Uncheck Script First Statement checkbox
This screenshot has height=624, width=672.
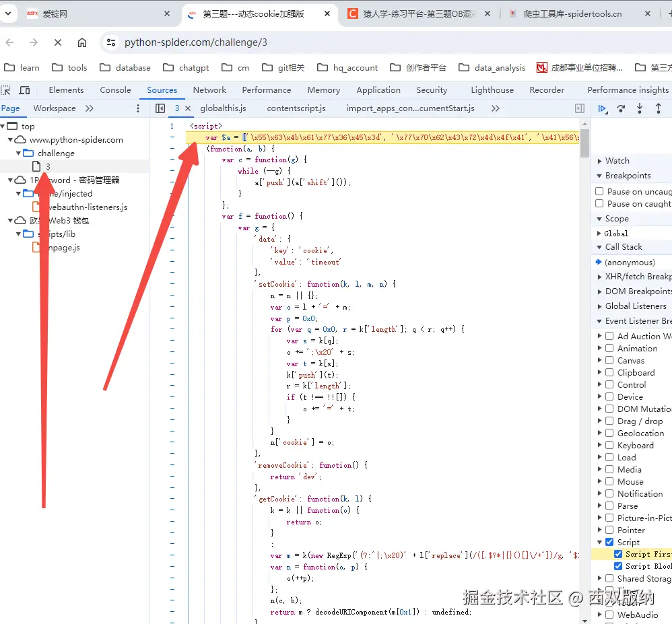pyautogui.click(x=618, y=554)
